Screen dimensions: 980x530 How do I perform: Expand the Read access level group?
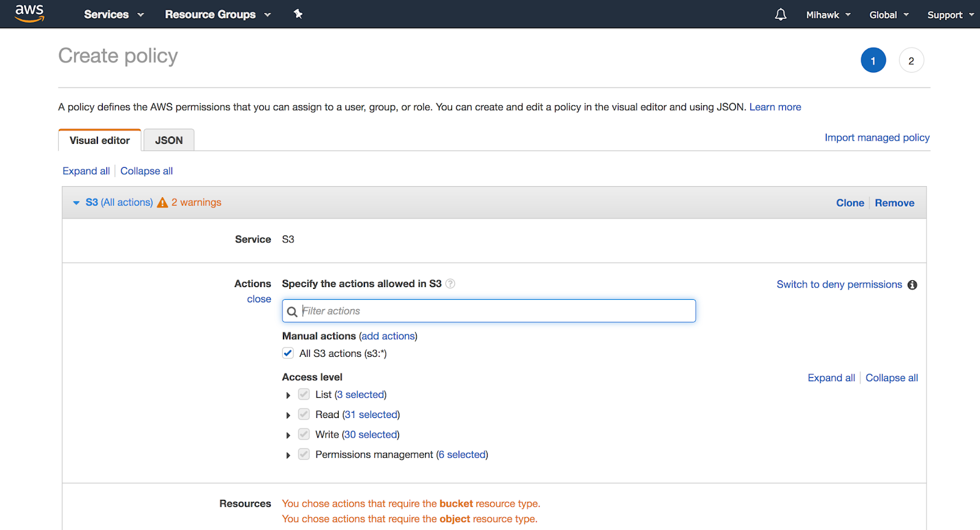[288, 416]
